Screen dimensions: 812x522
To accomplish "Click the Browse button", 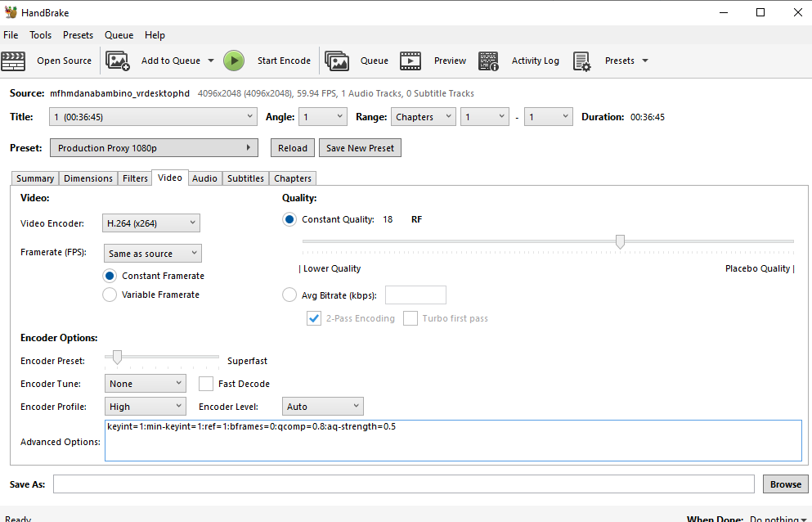I will click(x=786, y=484).
